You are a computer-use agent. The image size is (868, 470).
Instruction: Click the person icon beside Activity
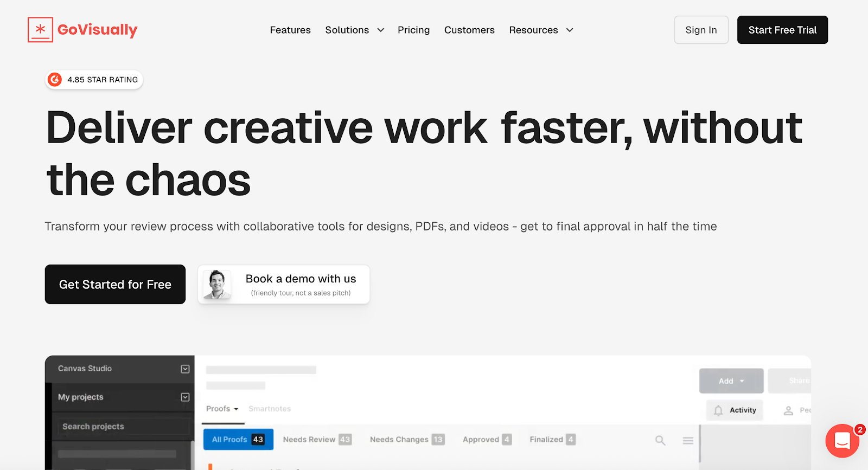click(788, 411)
